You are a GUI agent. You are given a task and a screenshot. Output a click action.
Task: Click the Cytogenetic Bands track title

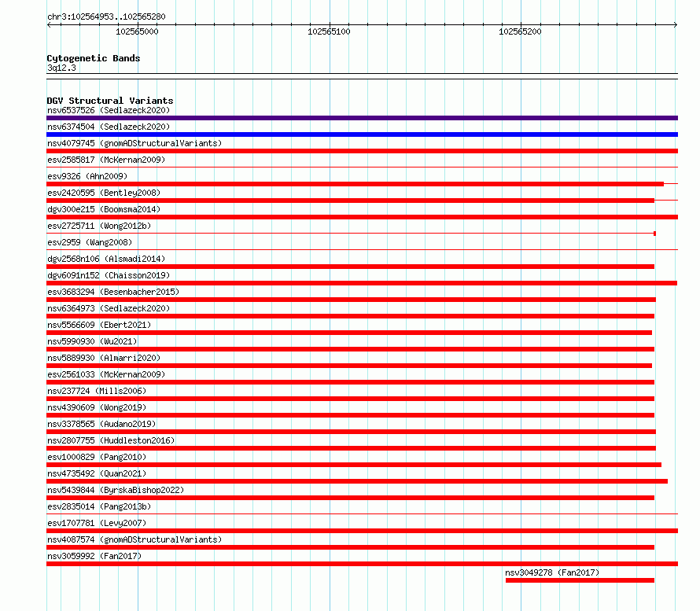point(94,58)
